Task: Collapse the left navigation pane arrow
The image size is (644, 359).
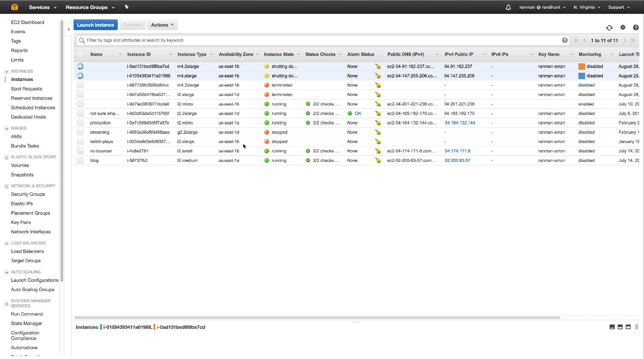Action: pos(68,30)
